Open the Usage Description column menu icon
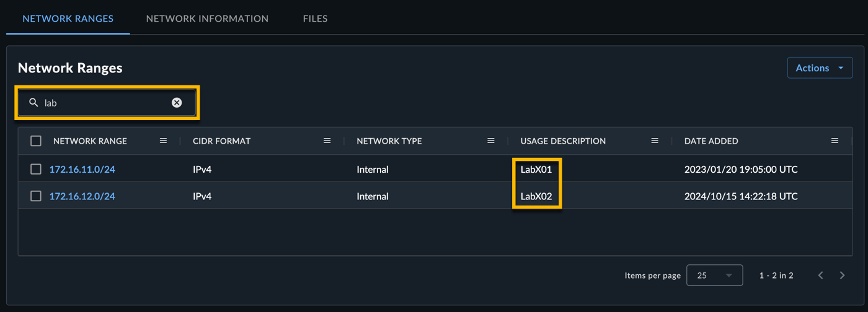 tap(654, 141)
